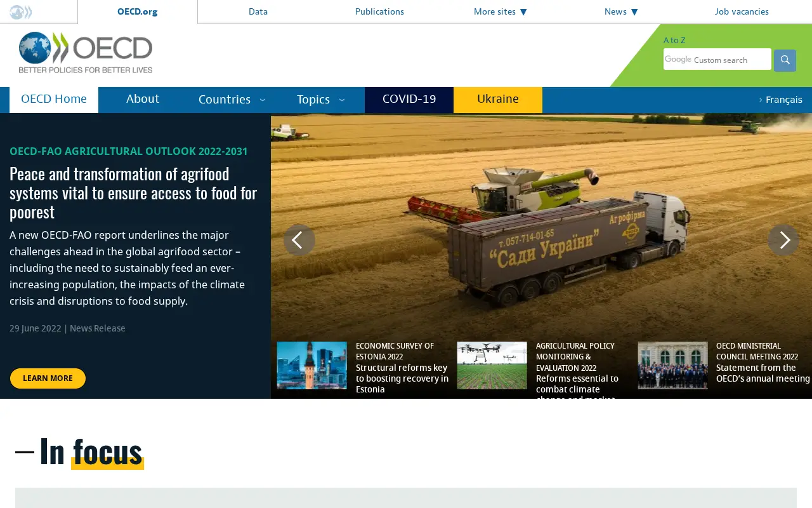
Task: Click the harvest truck carousel image
Action: 541,227
